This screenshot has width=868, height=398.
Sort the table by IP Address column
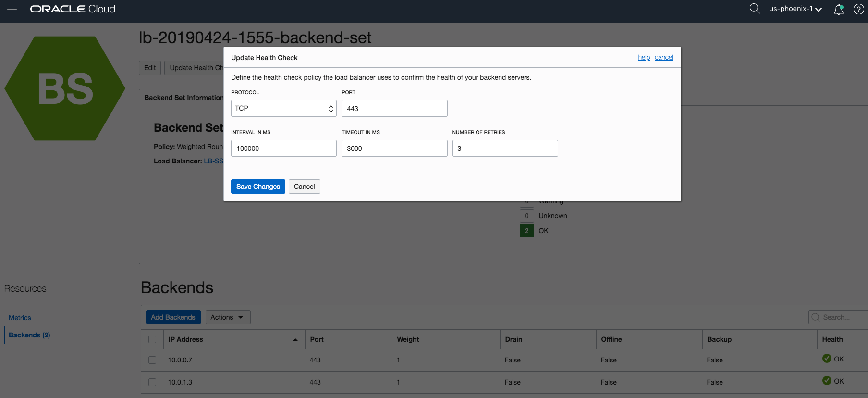pyautogui.click(x=185, y=339)
